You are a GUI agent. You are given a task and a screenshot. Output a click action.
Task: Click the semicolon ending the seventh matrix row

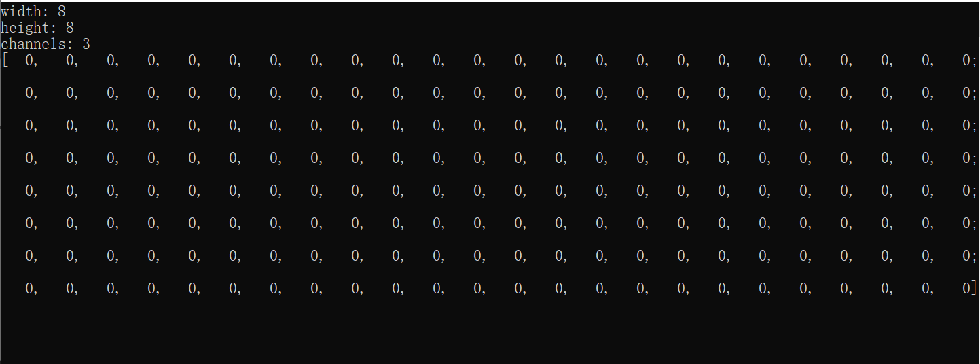tap(974, 257)
